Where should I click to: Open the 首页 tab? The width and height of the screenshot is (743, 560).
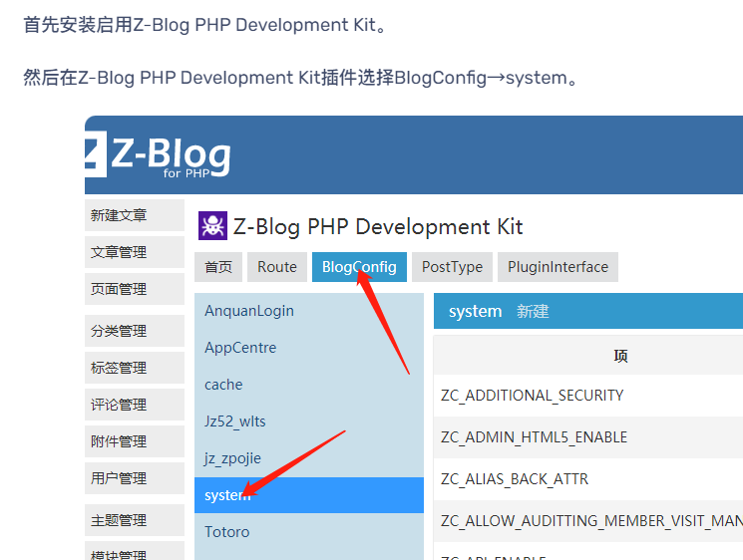tap(218, 267)
